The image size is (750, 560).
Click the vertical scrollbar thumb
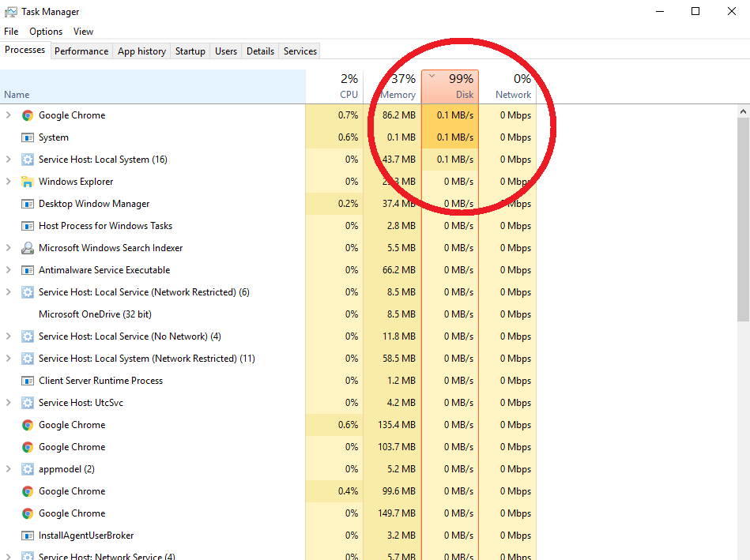click(743, 220)
